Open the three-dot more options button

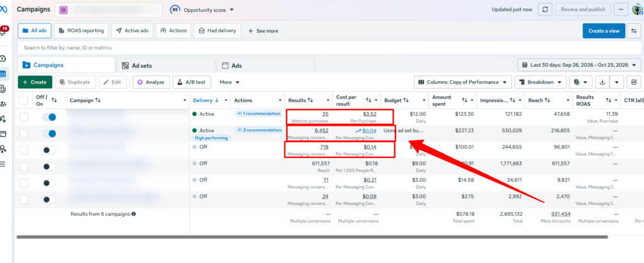pos(621,9)
